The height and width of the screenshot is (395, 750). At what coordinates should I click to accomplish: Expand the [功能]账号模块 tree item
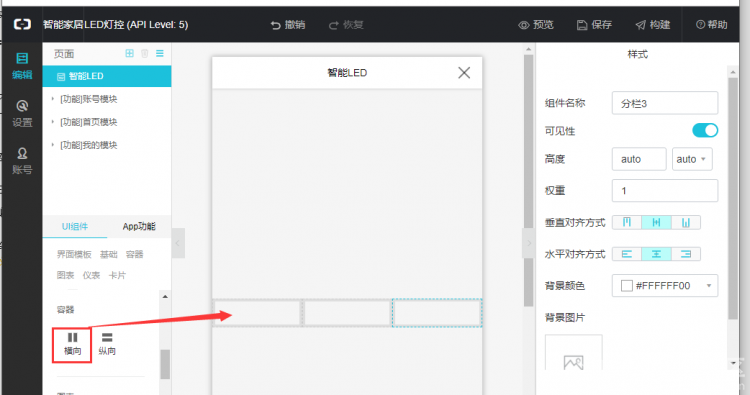[53, 99]
